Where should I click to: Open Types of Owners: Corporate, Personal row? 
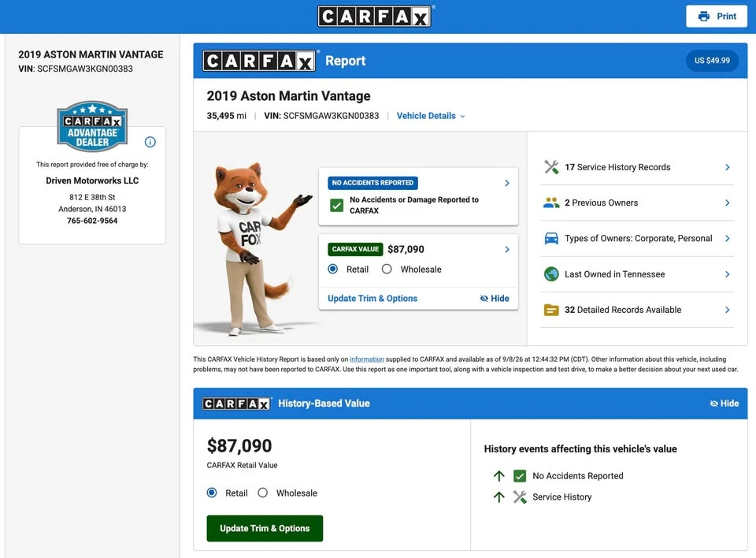coord(637,239)
